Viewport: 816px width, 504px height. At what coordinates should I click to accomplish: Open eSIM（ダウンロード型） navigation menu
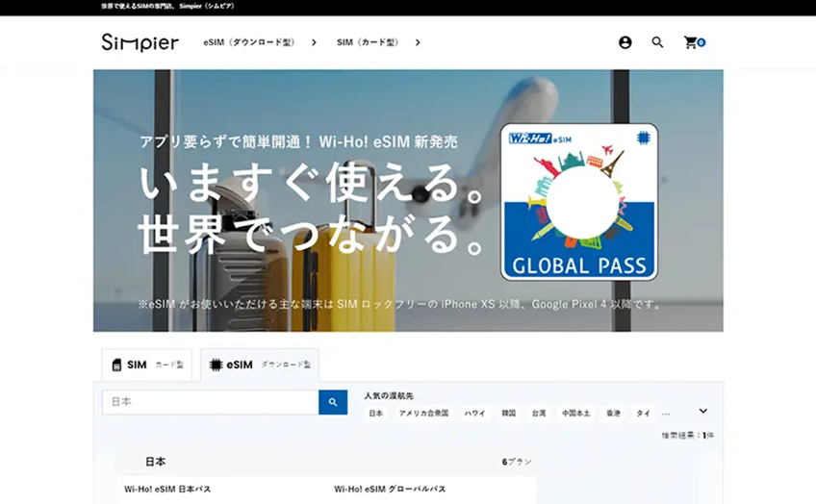[249, 42]
